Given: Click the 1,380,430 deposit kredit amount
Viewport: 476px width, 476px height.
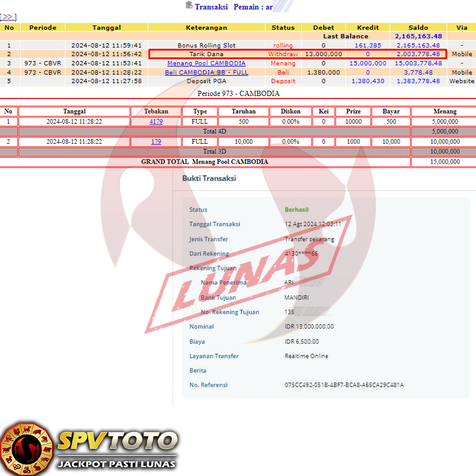Looking at the screenshot, I should pos(367,81).
